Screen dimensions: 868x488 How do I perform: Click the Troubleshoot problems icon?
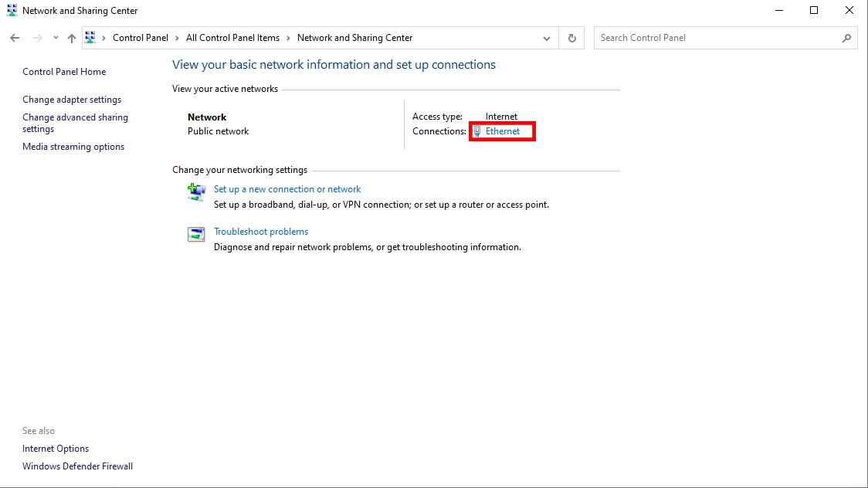point(196,234)
